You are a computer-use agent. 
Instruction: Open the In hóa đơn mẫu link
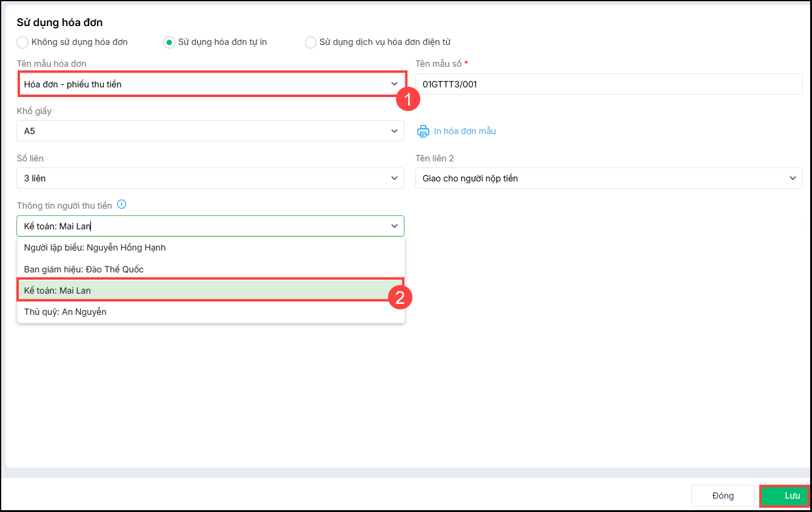point(465,131)
